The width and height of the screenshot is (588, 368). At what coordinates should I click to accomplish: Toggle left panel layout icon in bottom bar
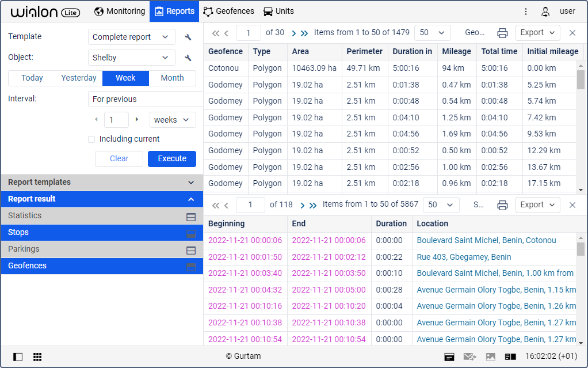[x=18, y=356]
